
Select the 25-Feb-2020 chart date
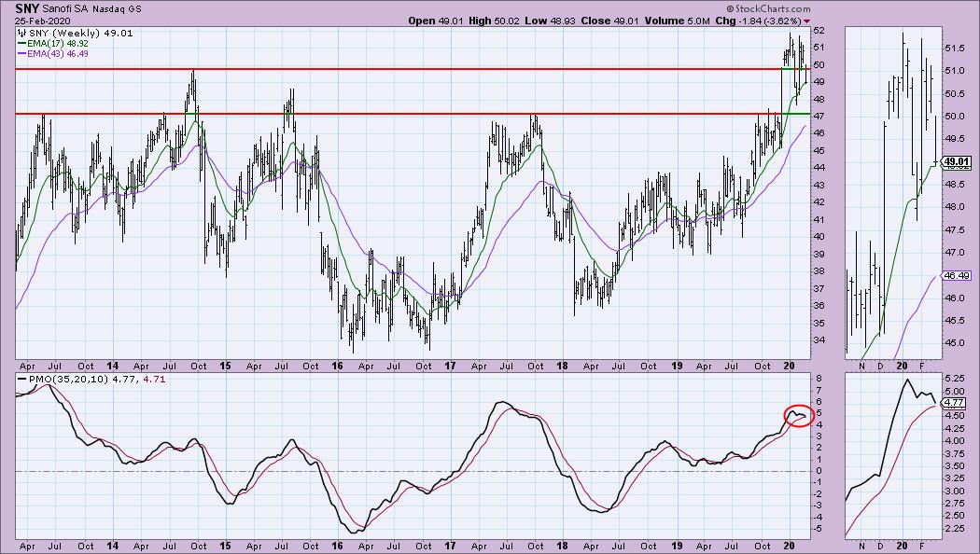[43, 21]
